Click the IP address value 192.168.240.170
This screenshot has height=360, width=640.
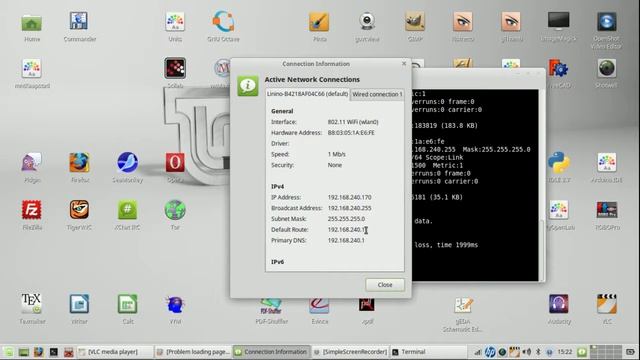coord(349,197)
